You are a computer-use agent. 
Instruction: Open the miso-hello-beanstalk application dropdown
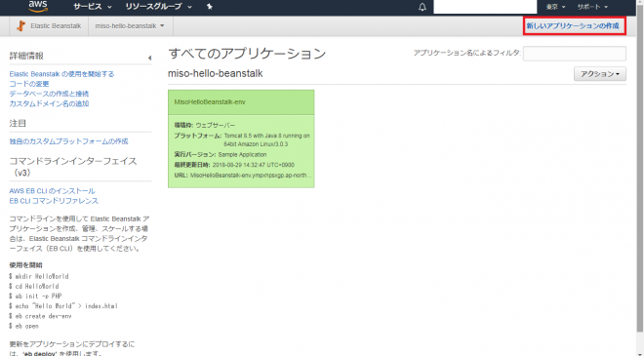click(130, 26)
